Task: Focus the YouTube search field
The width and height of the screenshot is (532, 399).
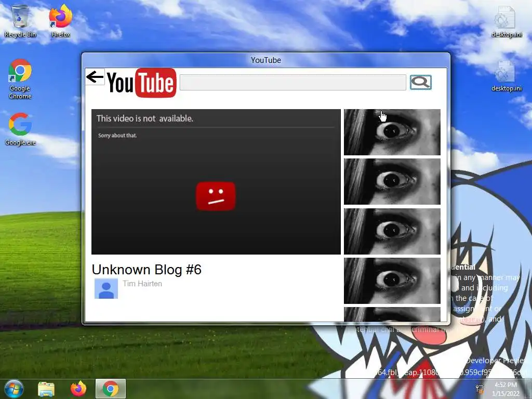Action: pyautogui.click(x=293, y=83)
